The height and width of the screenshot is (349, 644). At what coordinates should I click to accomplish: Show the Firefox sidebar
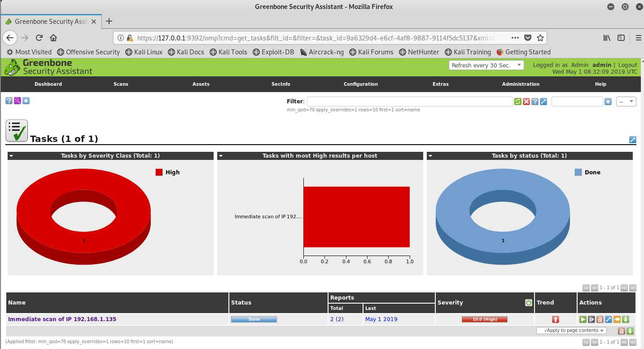(x=621, y=38)
